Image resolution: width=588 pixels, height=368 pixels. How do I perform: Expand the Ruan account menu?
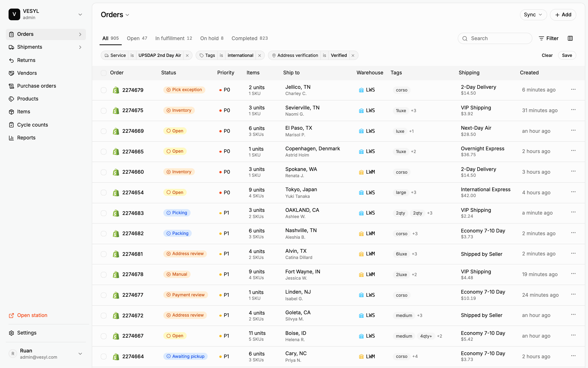[80, 354]
